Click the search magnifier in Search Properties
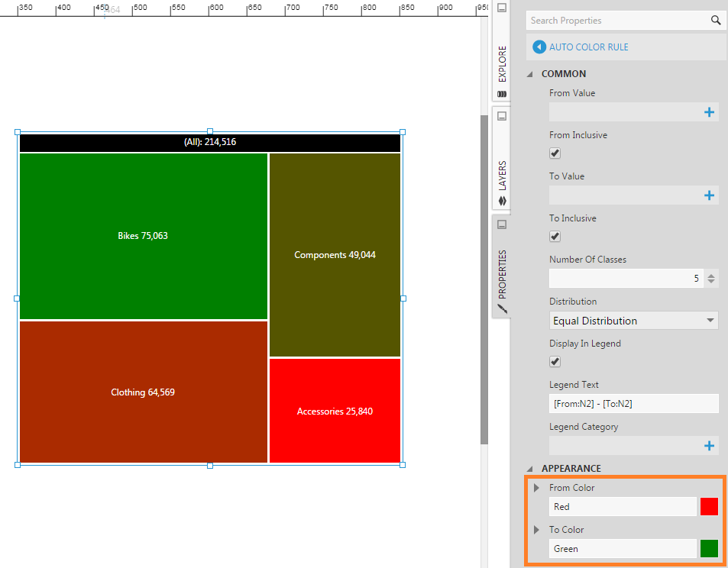Image resolution: width=728 pixels, height=568 pixels. click(716, 20)
